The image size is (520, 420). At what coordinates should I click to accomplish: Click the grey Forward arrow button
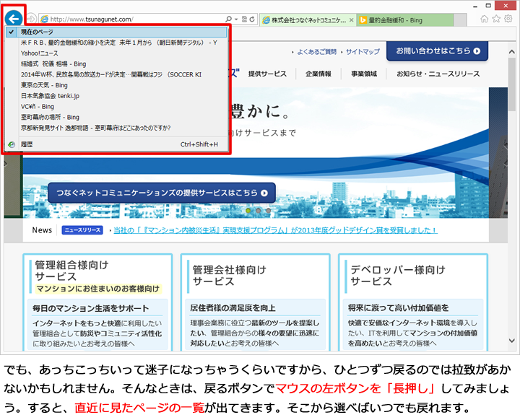tap(31, 19)
